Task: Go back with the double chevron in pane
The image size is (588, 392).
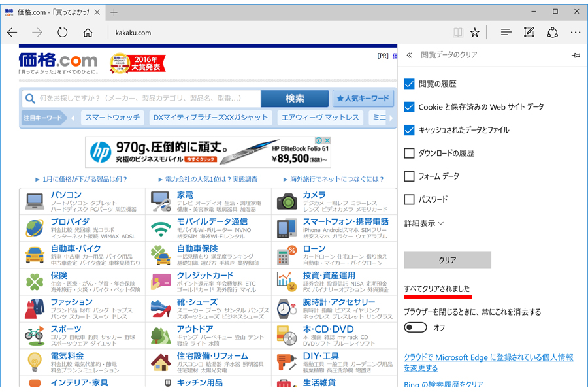Action: [x=409, y=55]
